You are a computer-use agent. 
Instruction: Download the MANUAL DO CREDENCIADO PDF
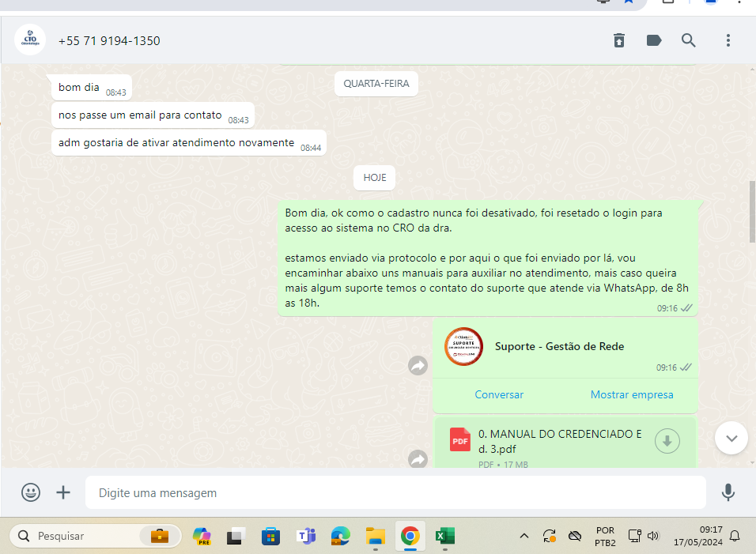667,441
